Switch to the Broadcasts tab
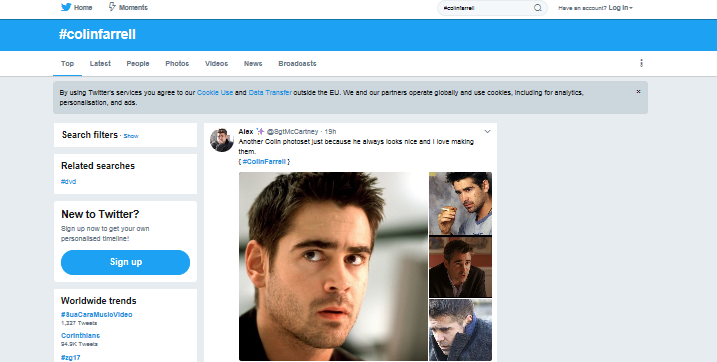Viewport: 717px width, 362px height. (x=297, y=64)
